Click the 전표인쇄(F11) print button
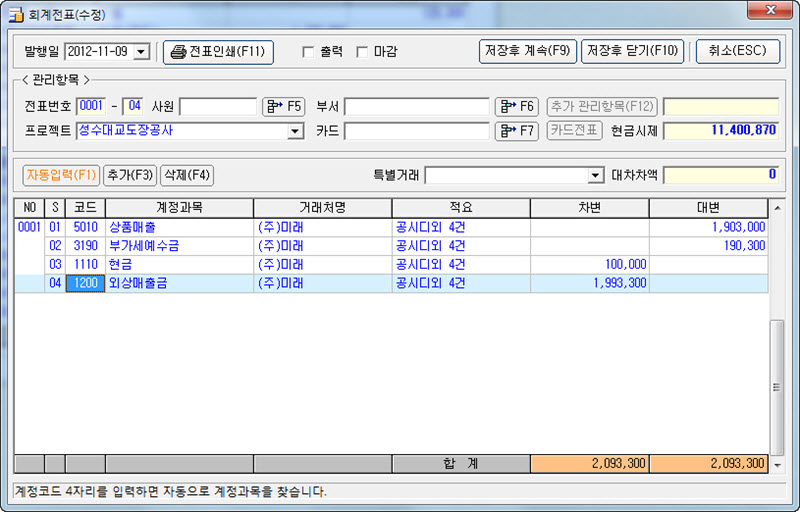 pos(218,52)
